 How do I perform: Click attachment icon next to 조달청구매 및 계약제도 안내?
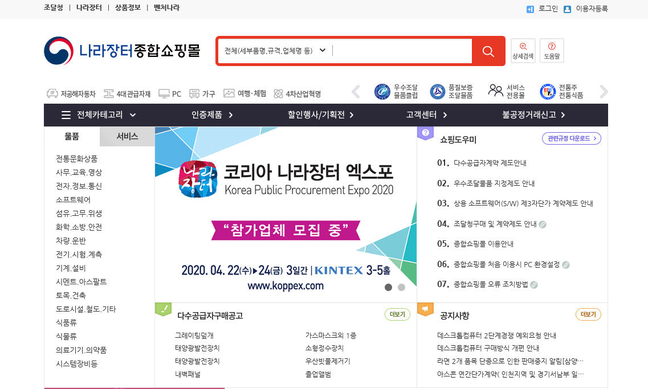[x=543, y=224]
